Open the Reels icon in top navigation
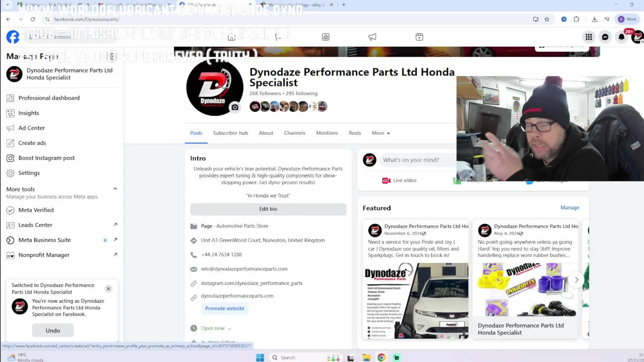644x362 pixels. (x=419, y=37)
